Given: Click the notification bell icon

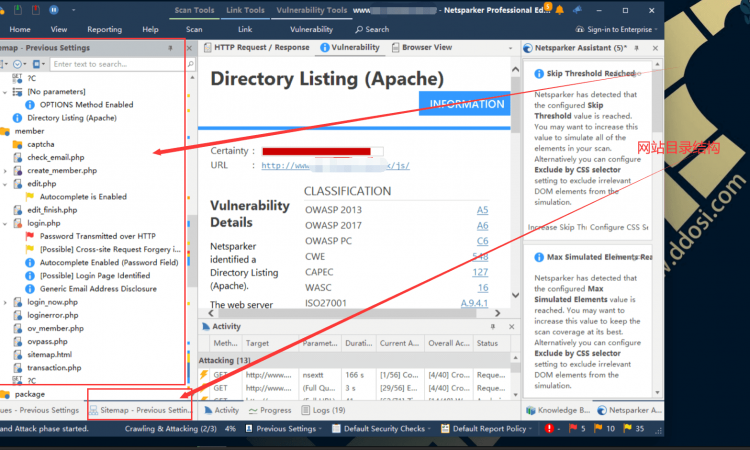Looking at the screenshot, I should (x=559, y=10).
